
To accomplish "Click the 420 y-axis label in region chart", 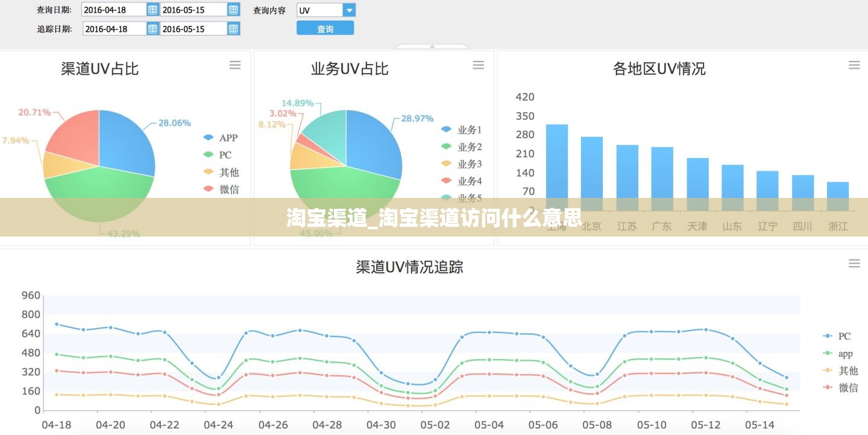I will 525,97.
